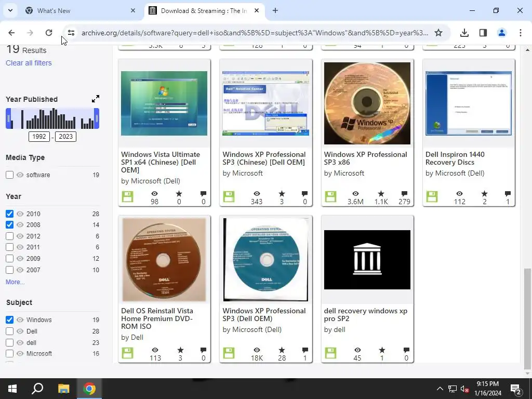Click the browser back arrow
The height and width of the screenshot is (399, 532).
[x=11, y=33]
